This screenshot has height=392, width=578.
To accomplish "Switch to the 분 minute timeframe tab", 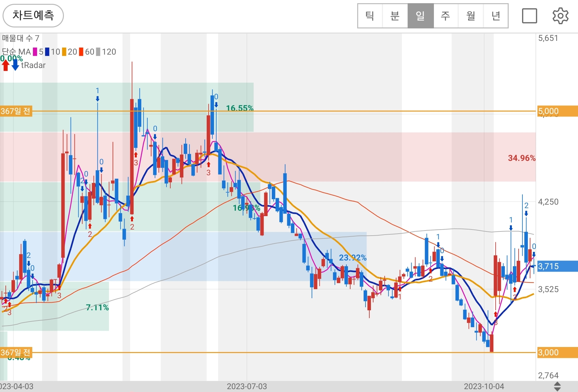I will pyautogui.click(x=395, y=16).
